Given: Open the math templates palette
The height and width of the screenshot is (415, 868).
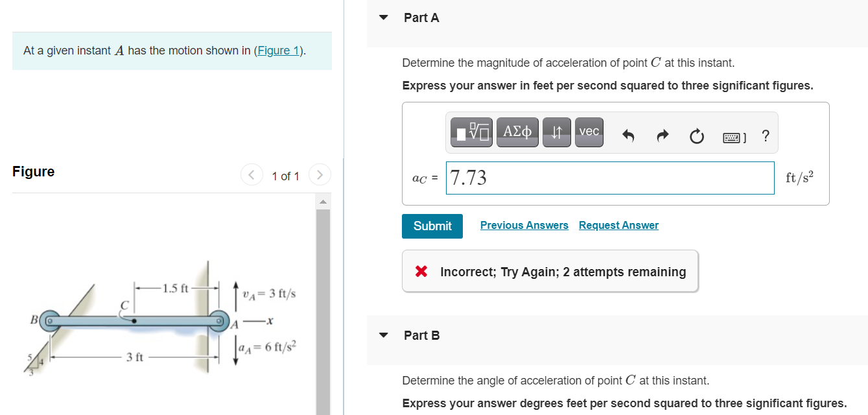Looking at the screenshot, I should click(471, 132).
